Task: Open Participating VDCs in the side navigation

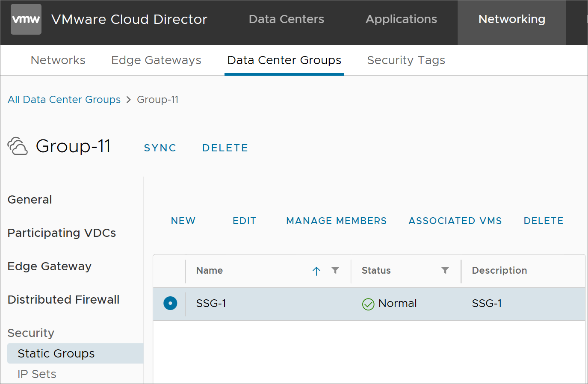Action: point(62,233)
